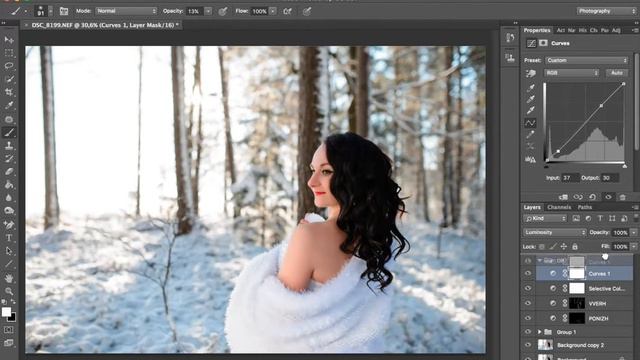Select the Quick Selection tool
640x360 pixels.
point(9,79)
